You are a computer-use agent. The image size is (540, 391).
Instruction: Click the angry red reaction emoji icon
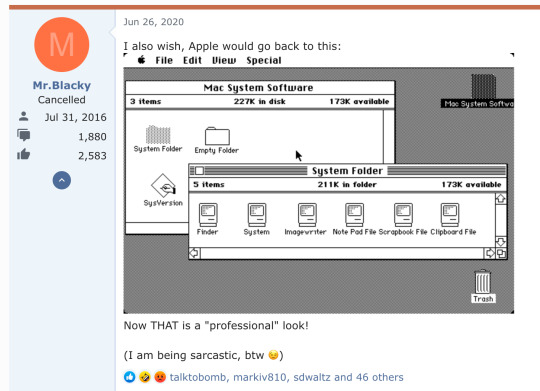tap(160, 377)
